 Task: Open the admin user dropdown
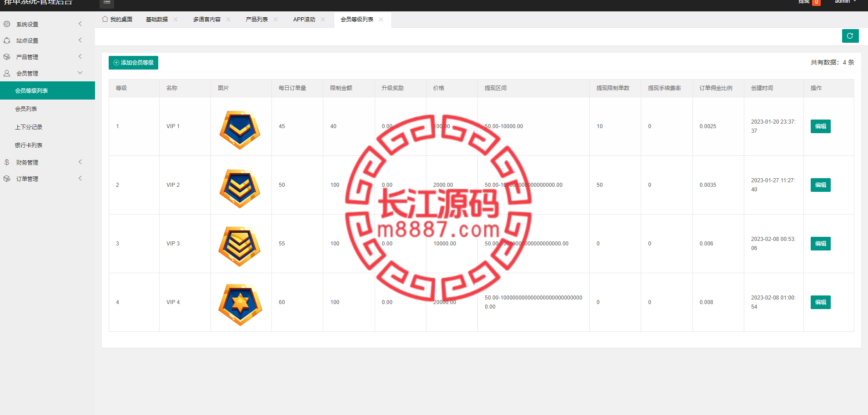click(845, 2)
